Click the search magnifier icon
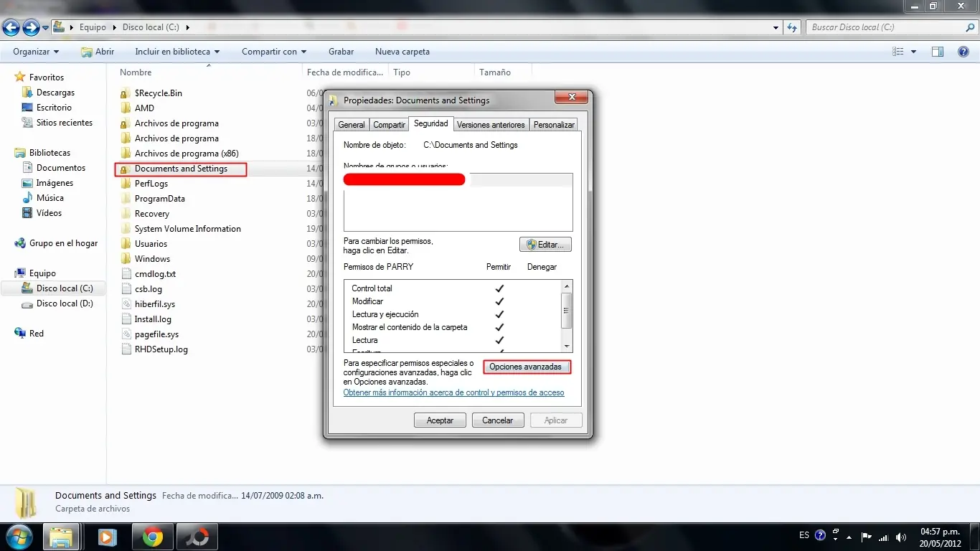Viewport: 980px width, 551px height. [970, 27]
